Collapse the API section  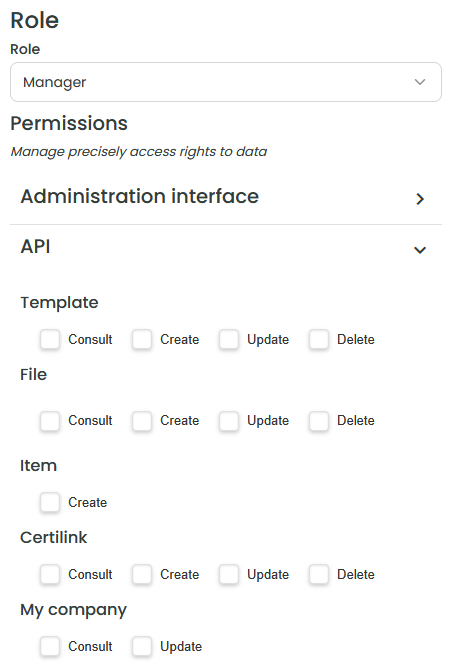coord(226,247)
